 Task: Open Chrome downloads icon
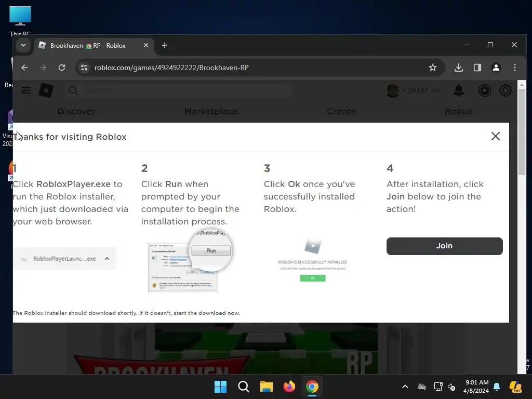coord(458,68)
